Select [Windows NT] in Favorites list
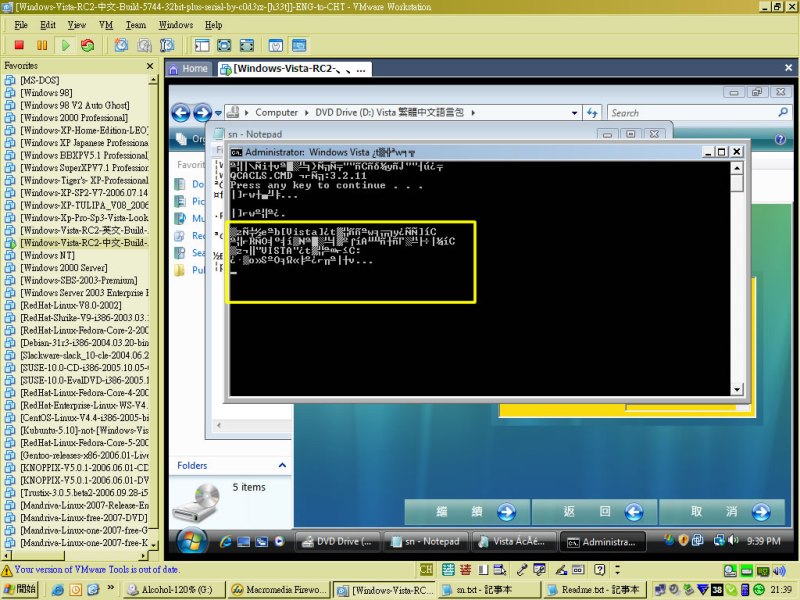The image size is (800, 600). 47,255
